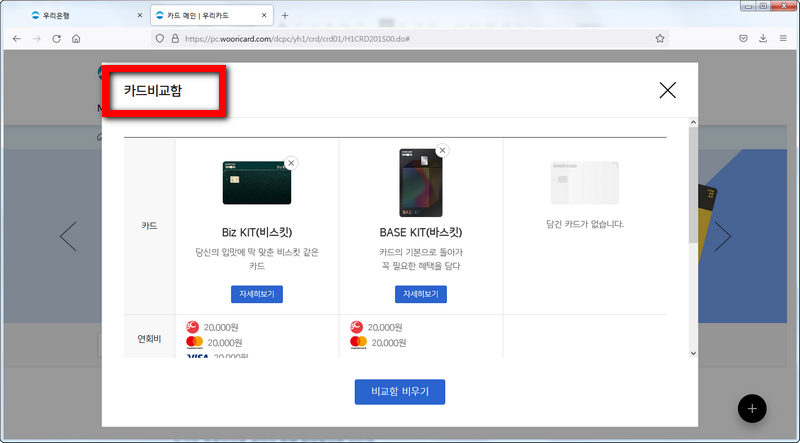
Task: Close the 우리은행 tab
Action: (140, 15)
